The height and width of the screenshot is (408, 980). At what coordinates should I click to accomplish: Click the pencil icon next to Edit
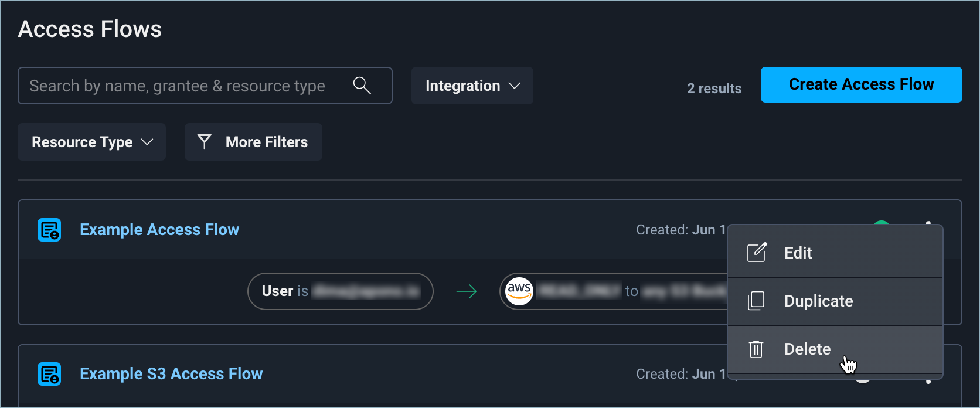(x=757, y=253)
